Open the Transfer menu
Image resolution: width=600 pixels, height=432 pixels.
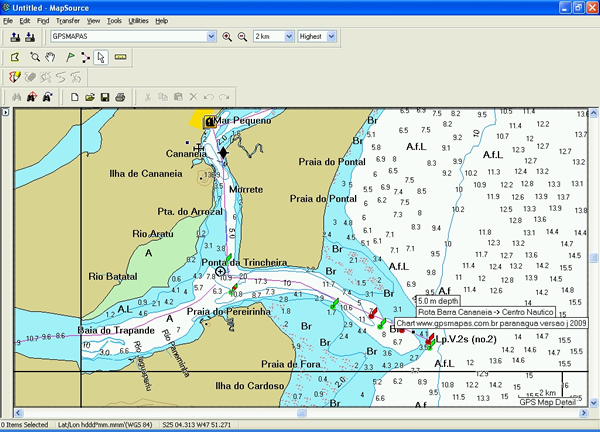coord(68,20)
